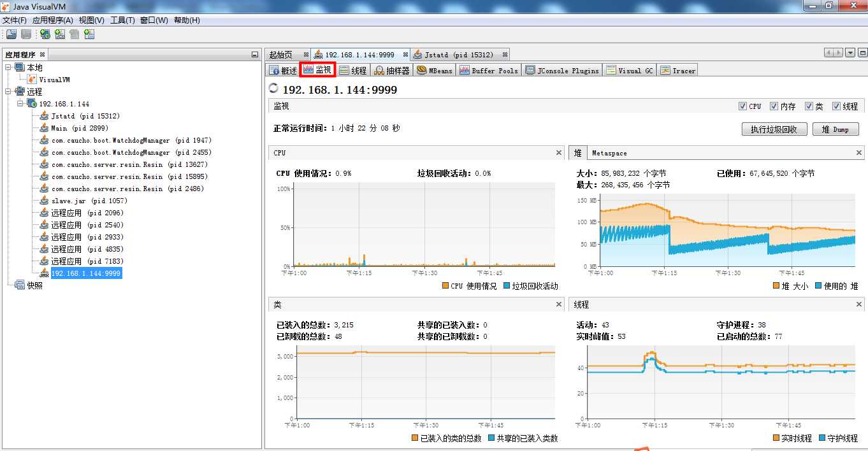The width and height of the screenshot is (868, 451).
Task: Uncheck the 内存 (memory) checkbox
Action: 774,106
